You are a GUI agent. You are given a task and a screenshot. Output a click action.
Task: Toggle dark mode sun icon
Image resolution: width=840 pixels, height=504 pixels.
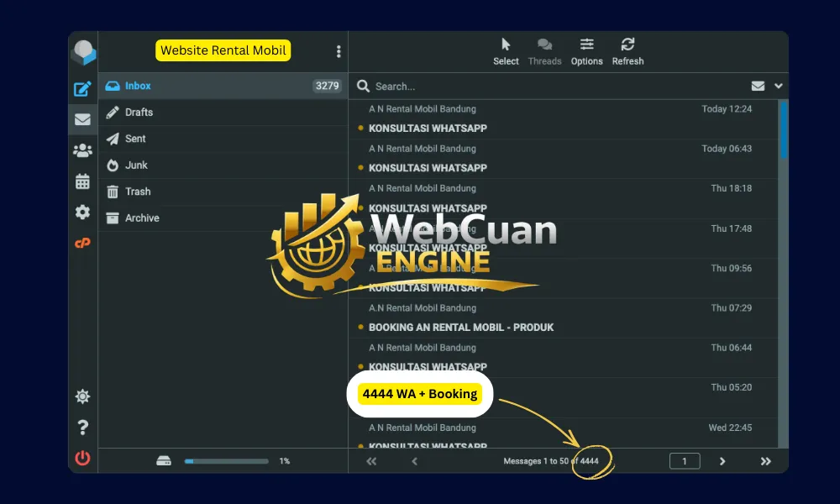click(82, 396)
